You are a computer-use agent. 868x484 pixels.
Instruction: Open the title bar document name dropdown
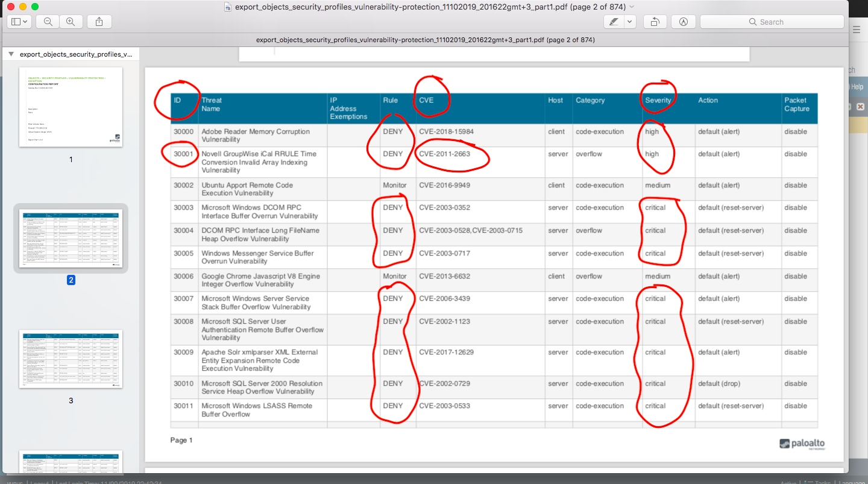coord(632,7)
